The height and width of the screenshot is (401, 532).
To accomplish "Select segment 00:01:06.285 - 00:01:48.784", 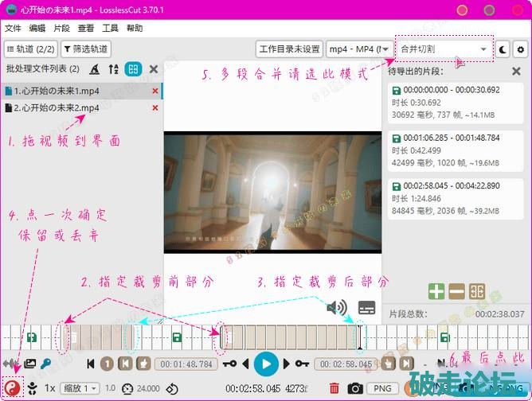I will pos(455,150).
